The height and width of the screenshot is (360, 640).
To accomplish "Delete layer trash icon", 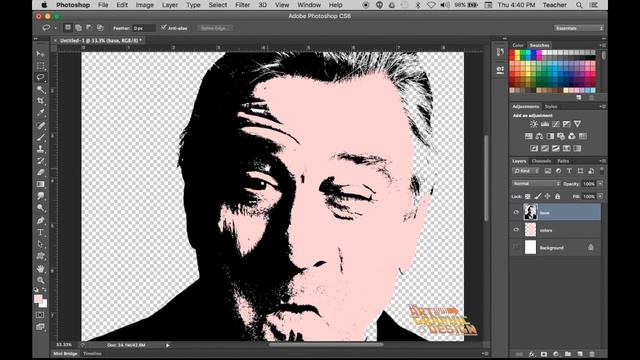I will (x=592, y=354).
